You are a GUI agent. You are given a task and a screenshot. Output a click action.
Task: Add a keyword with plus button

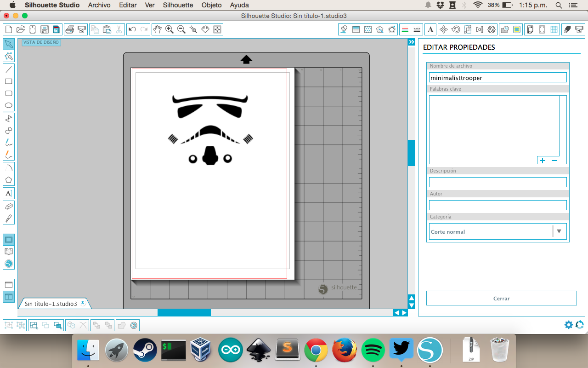click(x=543, y=161)
